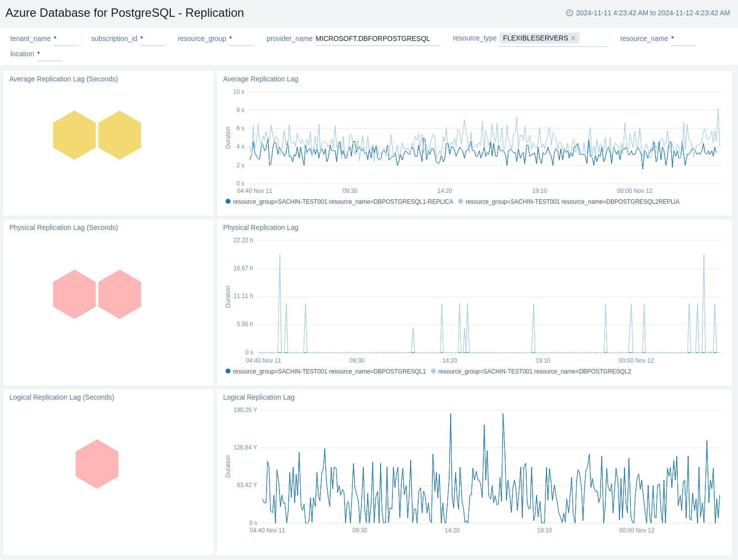Click 04:40 Nov 11 label in Average Replication Lag chart

point(255,191)
